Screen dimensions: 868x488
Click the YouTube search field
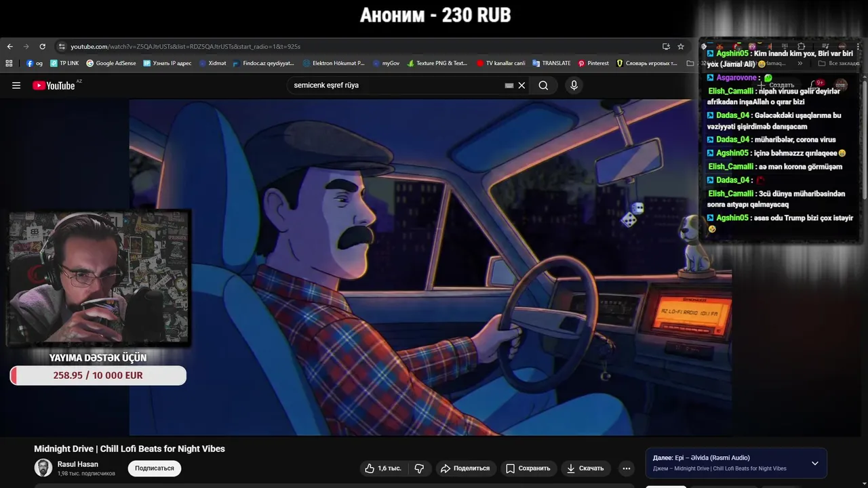coord(397,85)
